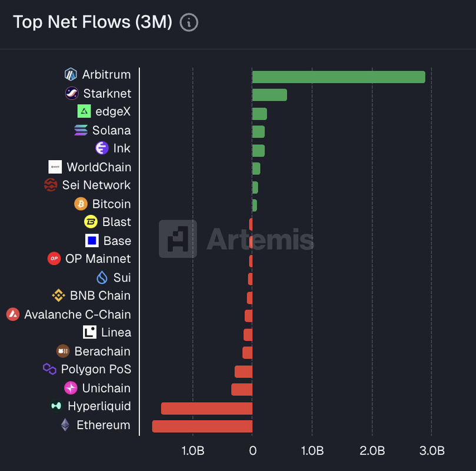
Task: Click the Starknet logo icon
Action: tap(72, 93)
